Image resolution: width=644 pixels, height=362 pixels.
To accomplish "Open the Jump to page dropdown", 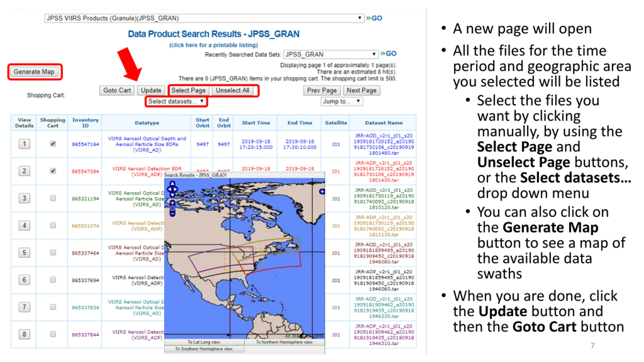I will coord(342,101).
